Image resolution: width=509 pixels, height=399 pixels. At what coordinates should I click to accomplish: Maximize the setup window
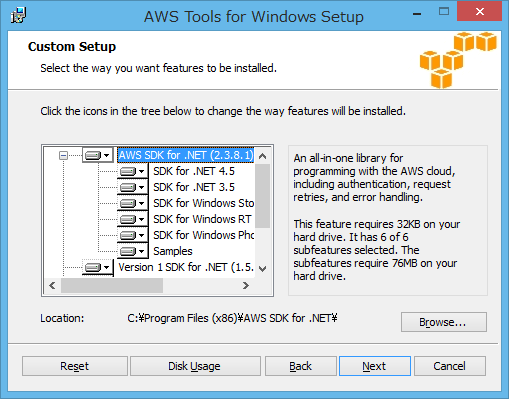point(444,12)
